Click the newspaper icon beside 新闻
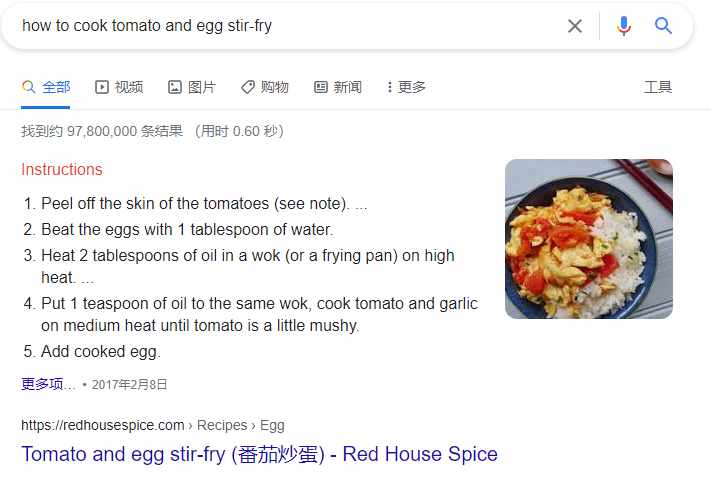The height and width of the screenshot is (477, 711). click(x=321, y=87)
